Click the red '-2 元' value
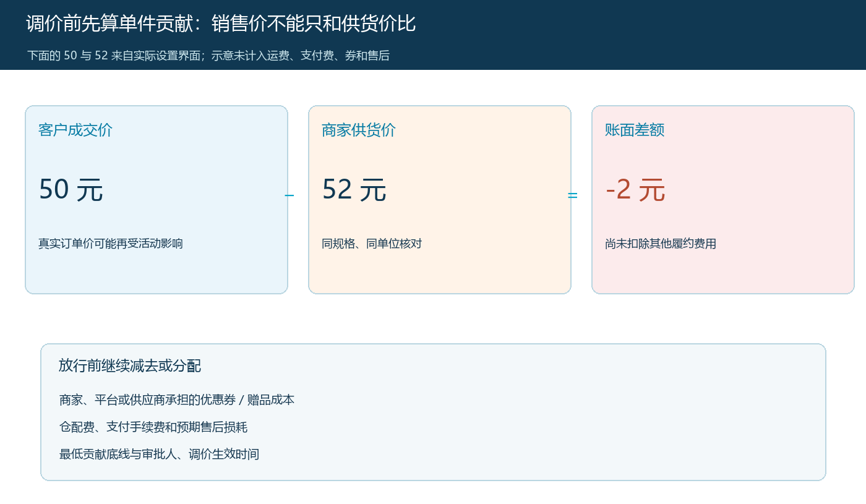This screenshot has width=866, height=504. click(635, 189)
